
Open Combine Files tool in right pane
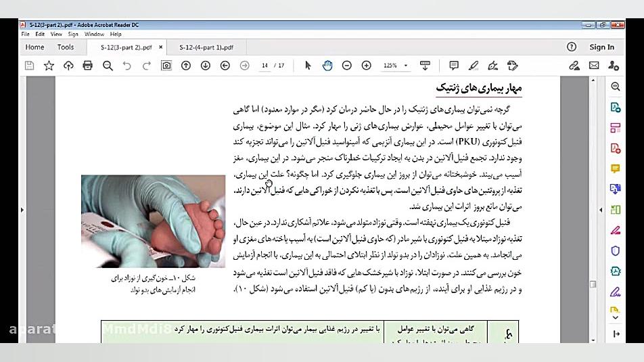pyautogui.click(x=616, y=189)
